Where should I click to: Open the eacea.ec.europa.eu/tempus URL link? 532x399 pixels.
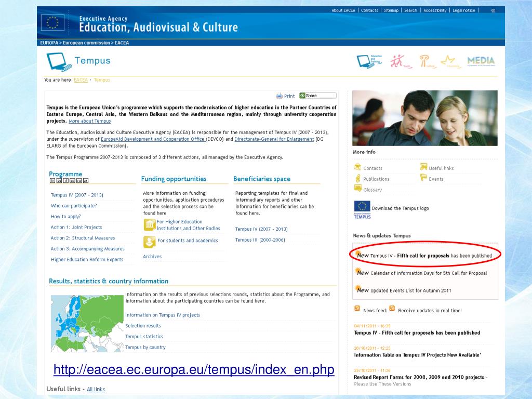194,369
